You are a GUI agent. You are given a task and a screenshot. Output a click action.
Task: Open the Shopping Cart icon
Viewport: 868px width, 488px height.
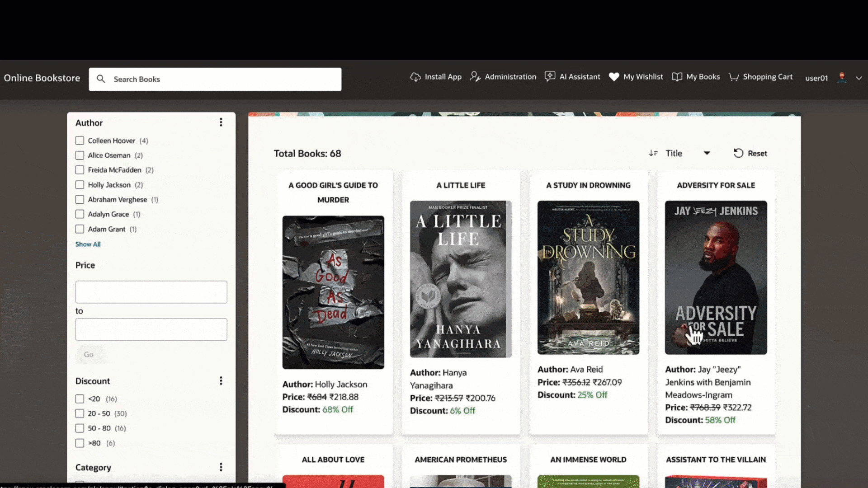tap(734, 77)
